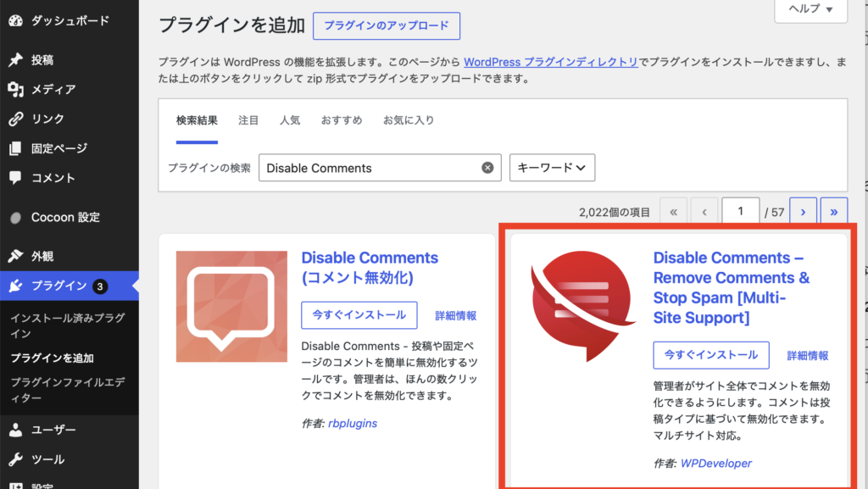Click the プラグインのアップロード button
The image size is (868, 489).
tap(387, 26)
